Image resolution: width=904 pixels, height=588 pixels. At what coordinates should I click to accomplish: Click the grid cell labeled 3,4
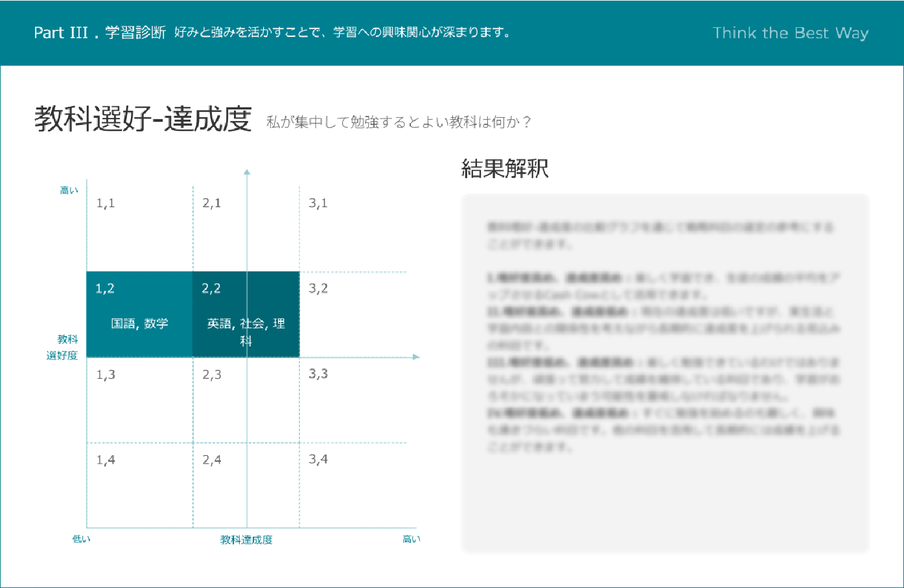(352, 486)
